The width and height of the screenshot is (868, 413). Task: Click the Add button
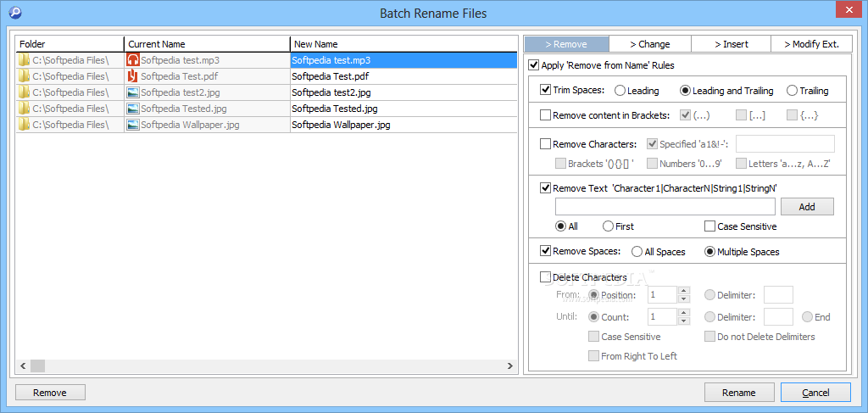(x=807, y=207)
